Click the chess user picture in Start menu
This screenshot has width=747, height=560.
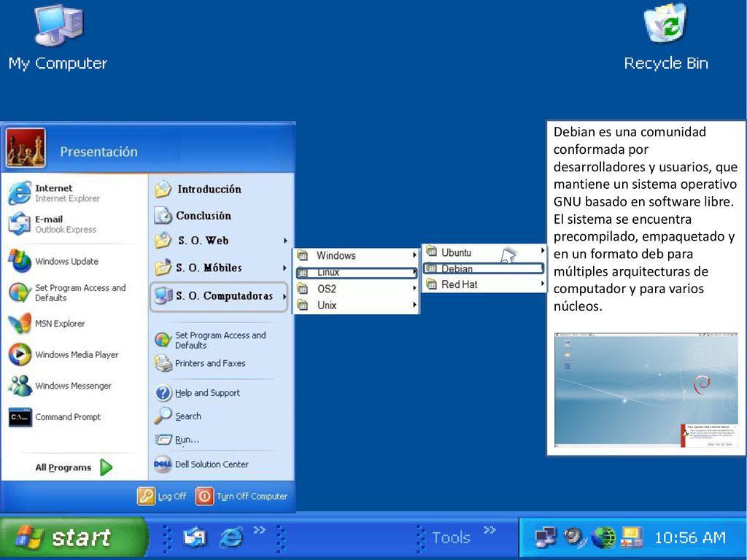(26, 148)
